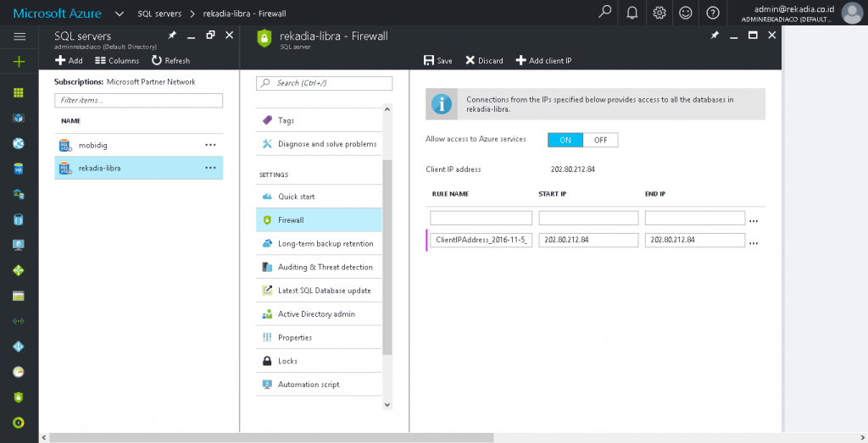Open Long-term backup retention
Image resolution: width=868 pixels, height=443 pixels.
tap(319, 243)
